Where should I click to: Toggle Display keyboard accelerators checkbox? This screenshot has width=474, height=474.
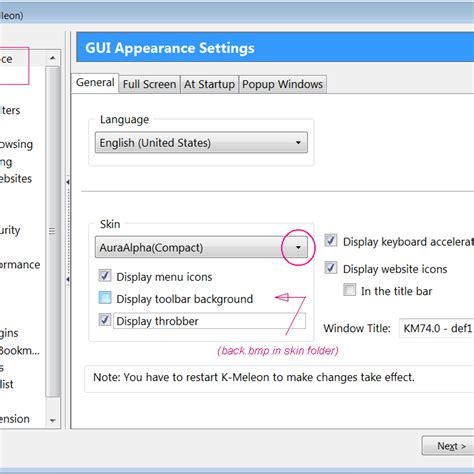point(331,241)
